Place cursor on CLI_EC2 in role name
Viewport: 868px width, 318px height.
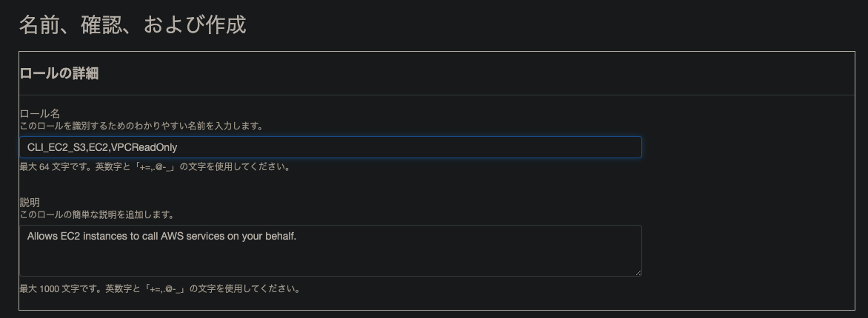(x=47, y=148)
